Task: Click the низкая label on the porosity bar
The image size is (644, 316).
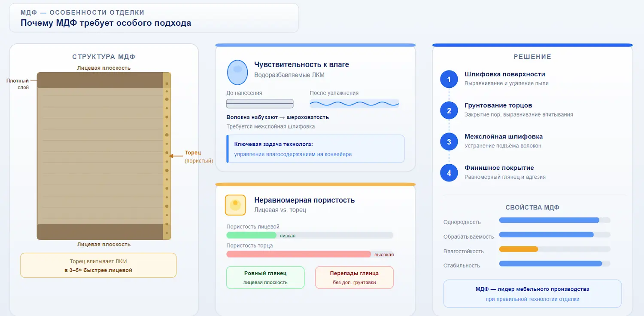Action: click(x=287, y=236)
